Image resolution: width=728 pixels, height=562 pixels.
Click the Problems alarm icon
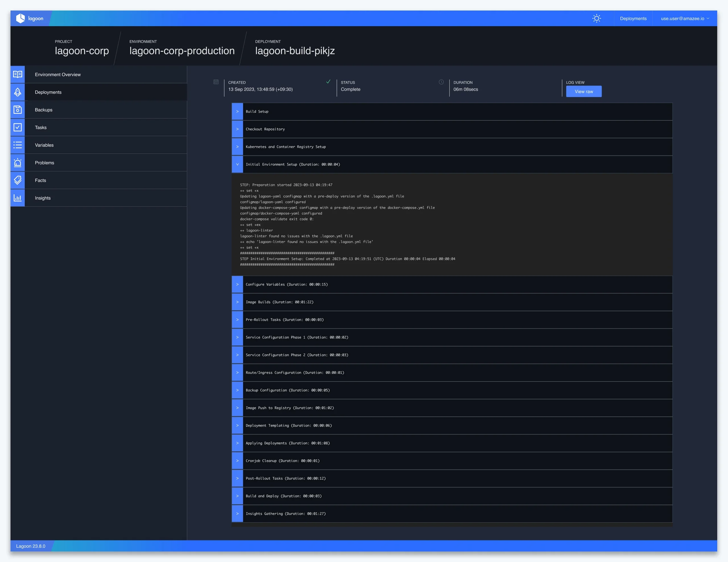click(18, 163)
